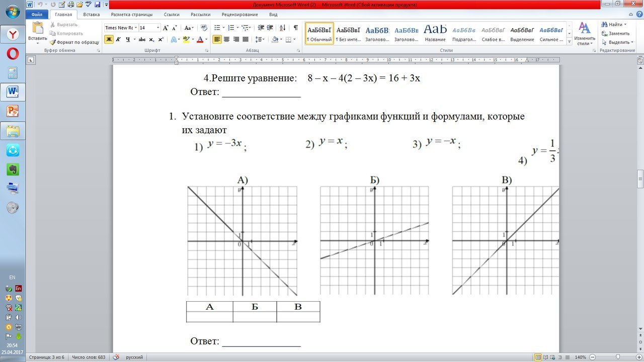
Task: Click the decrease indent icon
Action: 261,28
